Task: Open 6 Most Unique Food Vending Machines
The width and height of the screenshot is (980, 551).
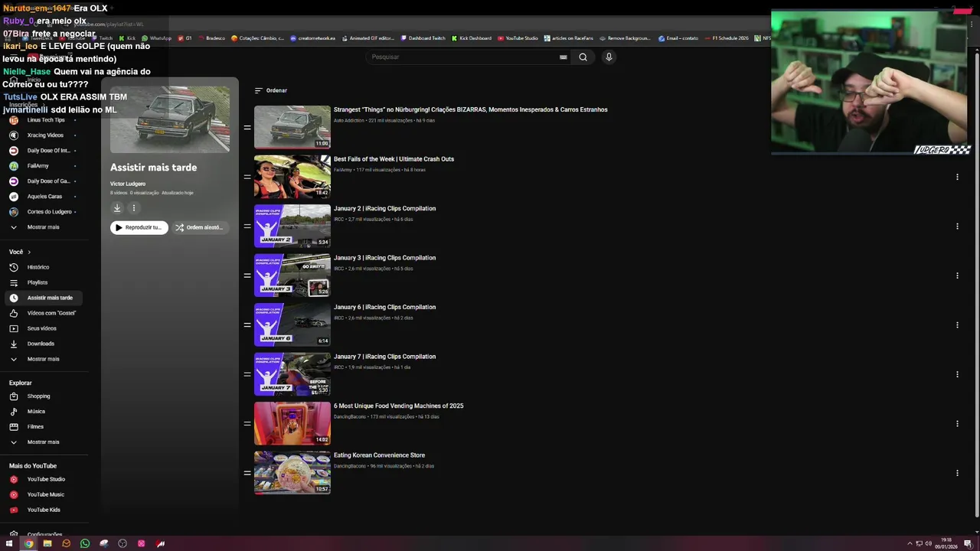Action: coord(398,406)
